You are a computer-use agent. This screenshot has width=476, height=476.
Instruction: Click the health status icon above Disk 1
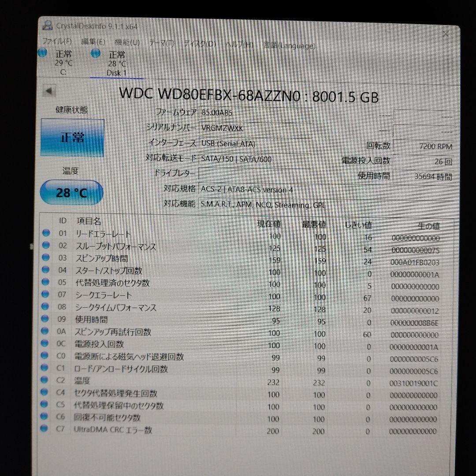coord(94,53)
